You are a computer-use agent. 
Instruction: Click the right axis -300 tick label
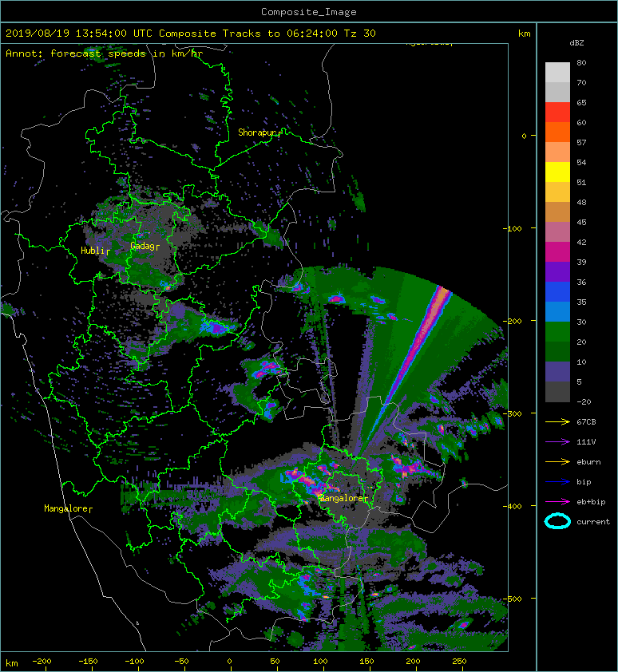click(513, 413)
